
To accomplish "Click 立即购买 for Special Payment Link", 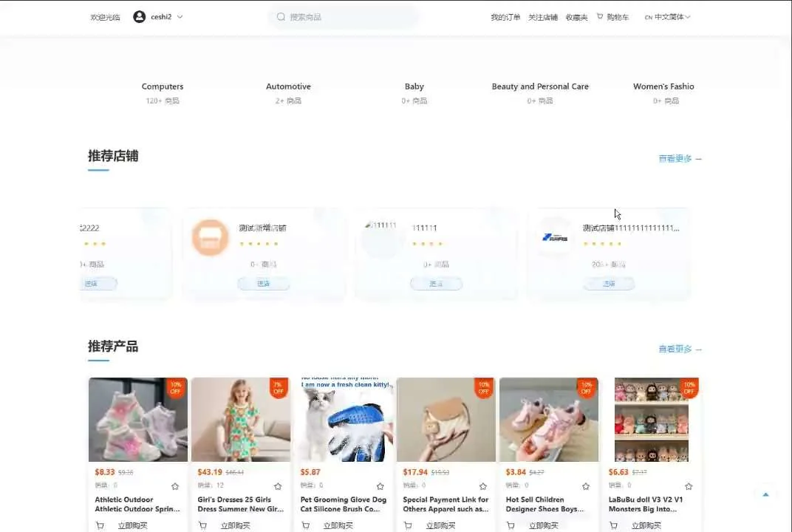I will (441, 526).
